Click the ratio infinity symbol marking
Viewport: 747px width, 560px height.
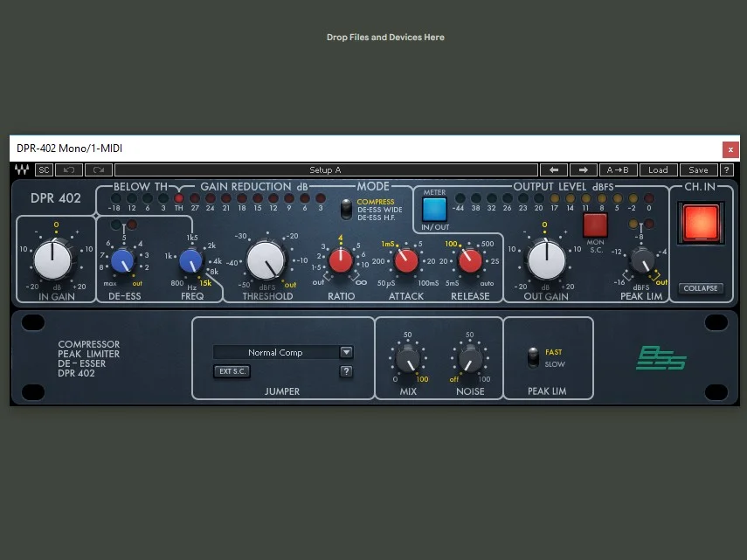[x=361, y=282]
